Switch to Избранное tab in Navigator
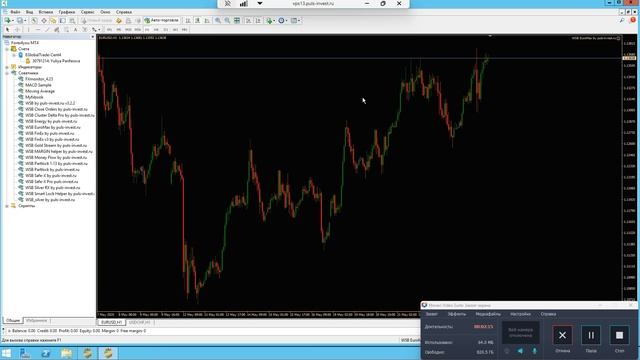Screen dimensions: 640x360 coord(37,321)
